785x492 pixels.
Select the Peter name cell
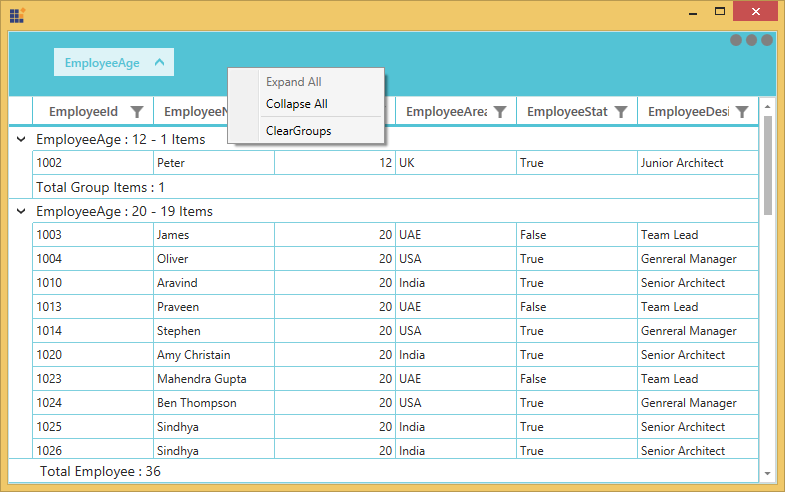[214, 163]
